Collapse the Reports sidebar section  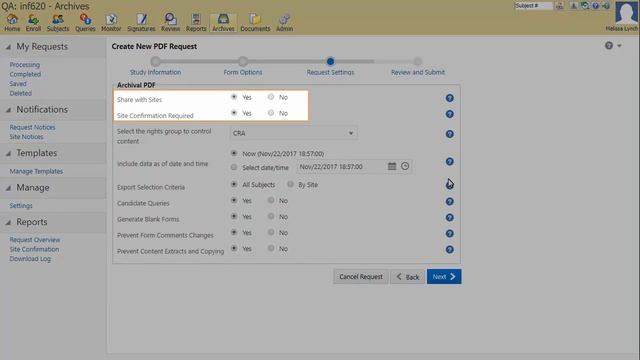(x=8, y=222)
